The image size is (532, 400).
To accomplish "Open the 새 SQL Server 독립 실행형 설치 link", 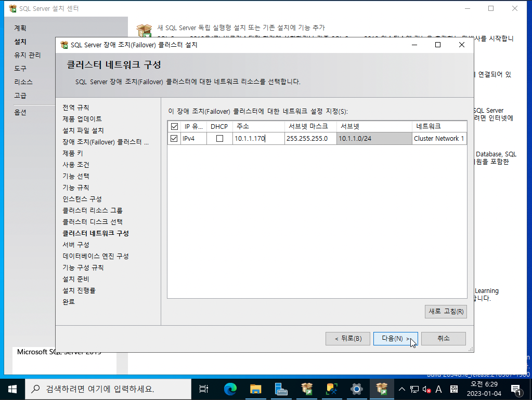I will [x=241, y=28].
